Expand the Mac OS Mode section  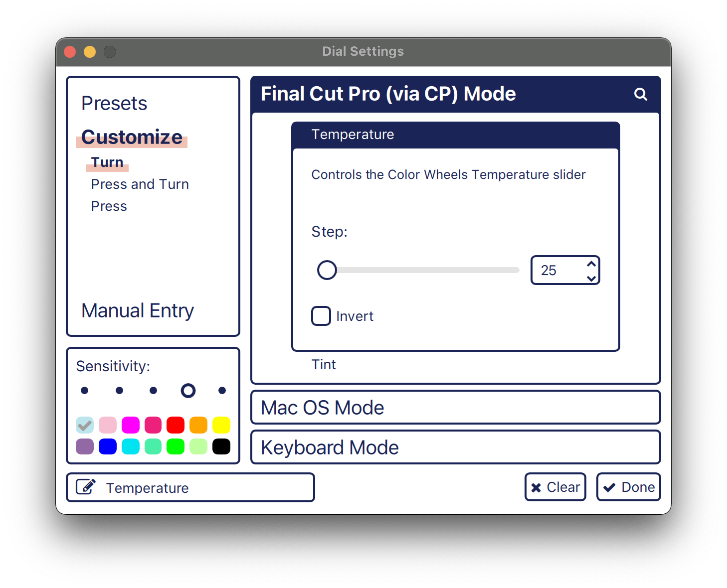pyautogui.click(x=455, y=408)
